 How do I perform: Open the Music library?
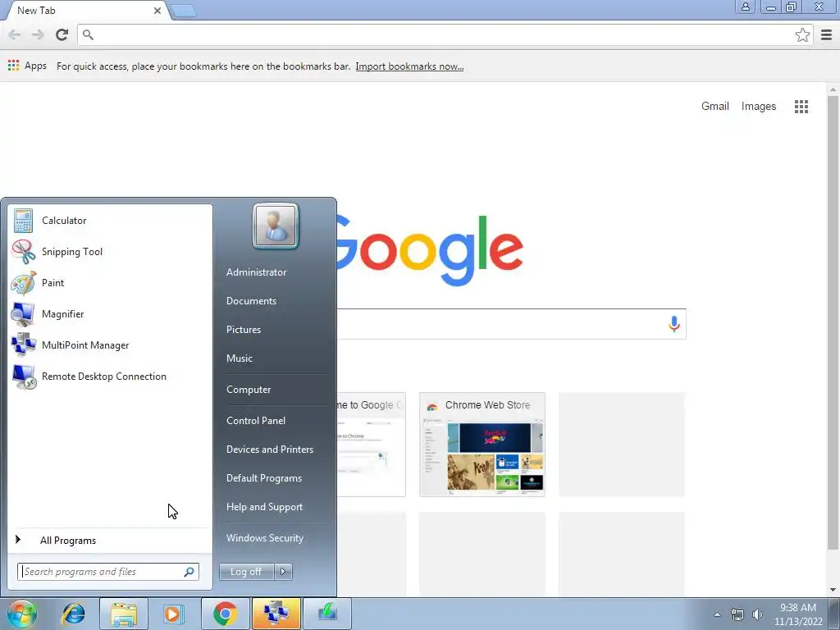point(239,358)
